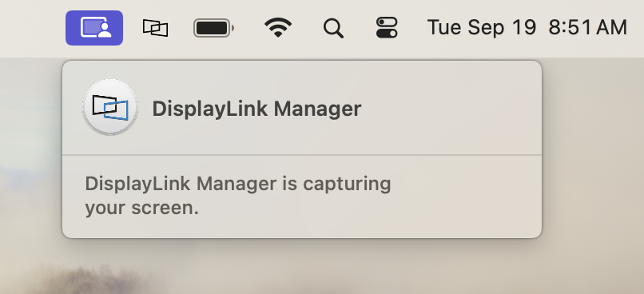Click the desktop wallpaper below the popup
644x294 pixels.
point(328,267)
